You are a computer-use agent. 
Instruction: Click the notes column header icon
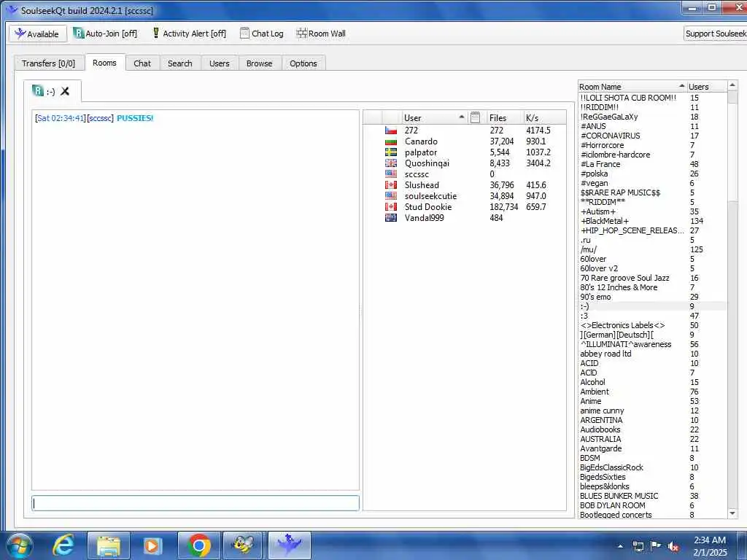[x=475, y=117]
